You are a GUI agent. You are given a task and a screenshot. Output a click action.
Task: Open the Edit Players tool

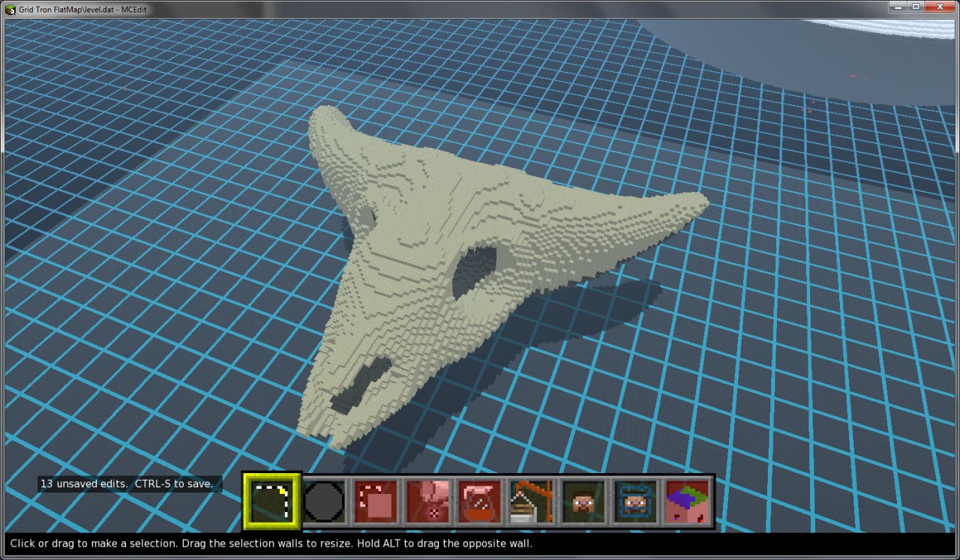(583, 501)
